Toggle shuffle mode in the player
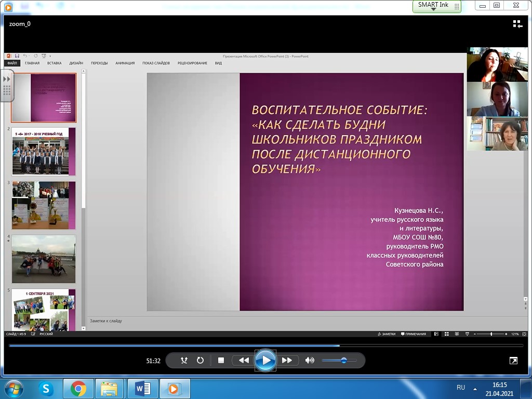Viewport: 532px width, 399px height. [184, 361]
